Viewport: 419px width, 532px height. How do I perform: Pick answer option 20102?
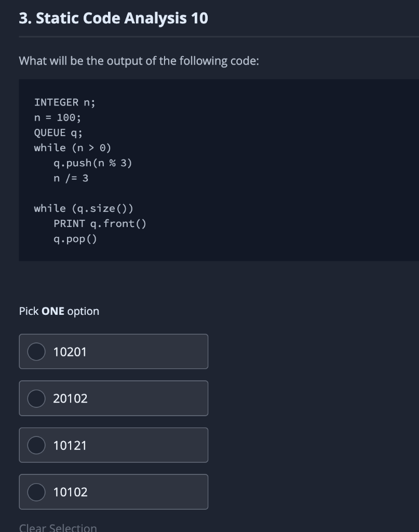pos(113,398)
